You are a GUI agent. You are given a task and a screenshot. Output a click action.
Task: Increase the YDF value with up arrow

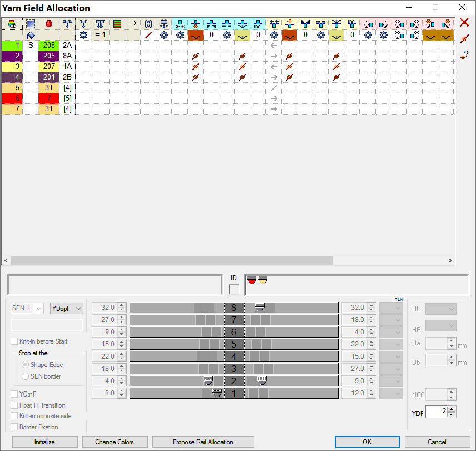click(452, 409)
